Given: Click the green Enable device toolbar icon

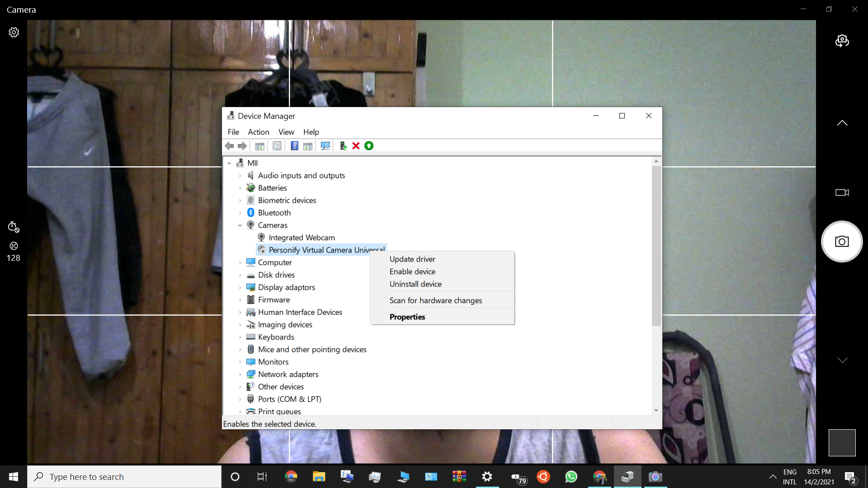Looking at the screenshot, I should coord(369,146).
